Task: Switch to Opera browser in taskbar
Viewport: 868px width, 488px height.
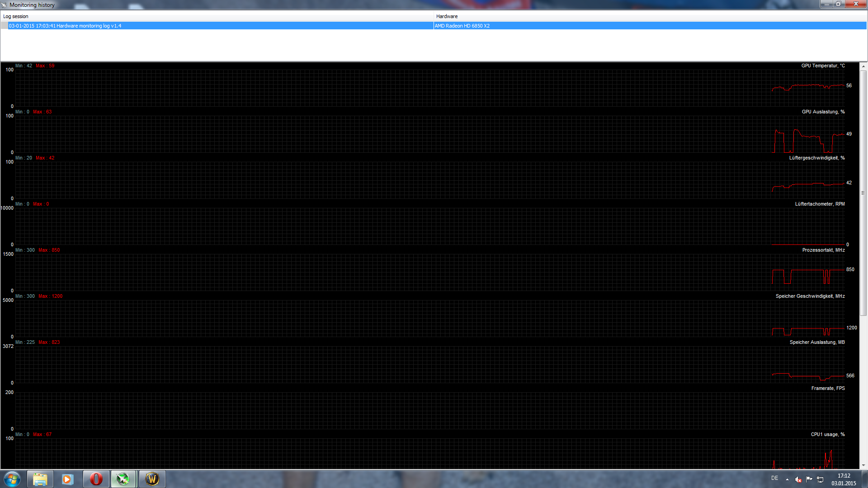Action: pyautogui.click(x=96, y=479)
